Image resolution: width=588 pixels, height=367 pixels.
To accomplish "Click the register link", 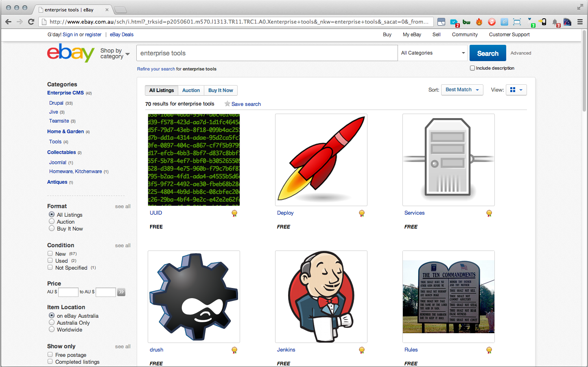I will (93, 35).
